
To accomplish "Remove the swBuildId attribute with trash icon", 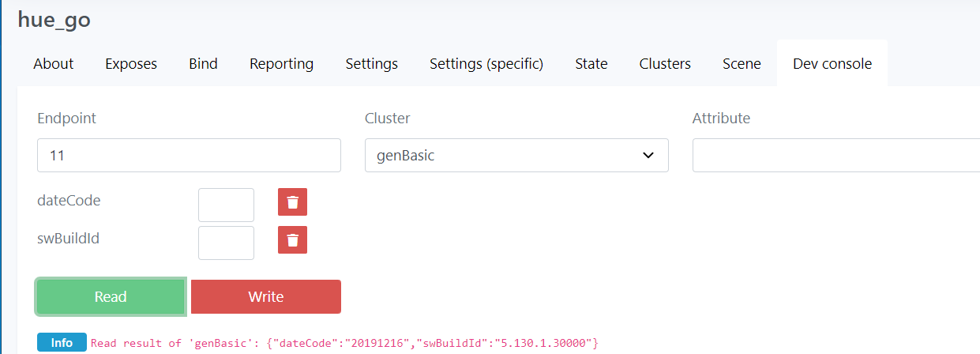I will click(292, 240).
